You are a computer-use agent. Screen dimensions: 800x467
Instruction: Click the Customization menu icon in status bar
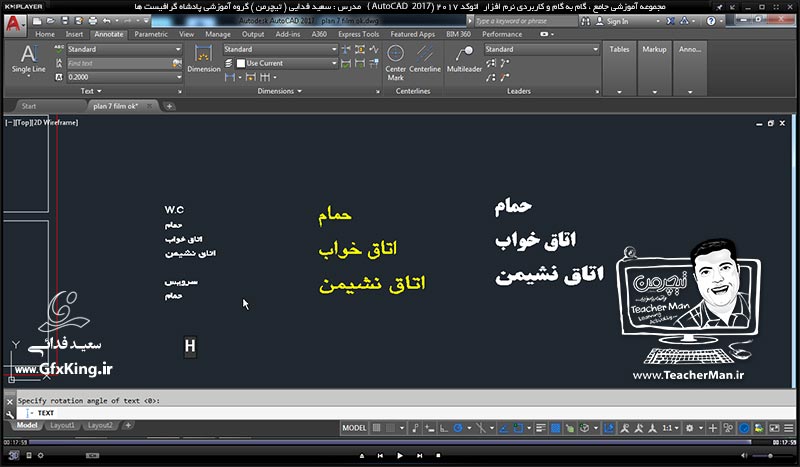tap(789, 428)
